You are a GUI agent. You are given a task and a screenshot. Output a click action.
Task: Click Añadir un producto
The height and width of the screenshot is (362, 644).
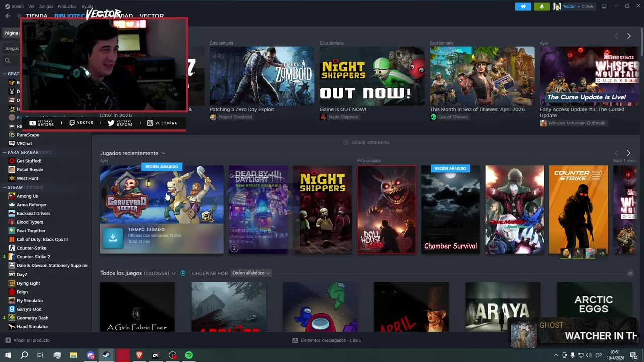[x=28, y=340]
